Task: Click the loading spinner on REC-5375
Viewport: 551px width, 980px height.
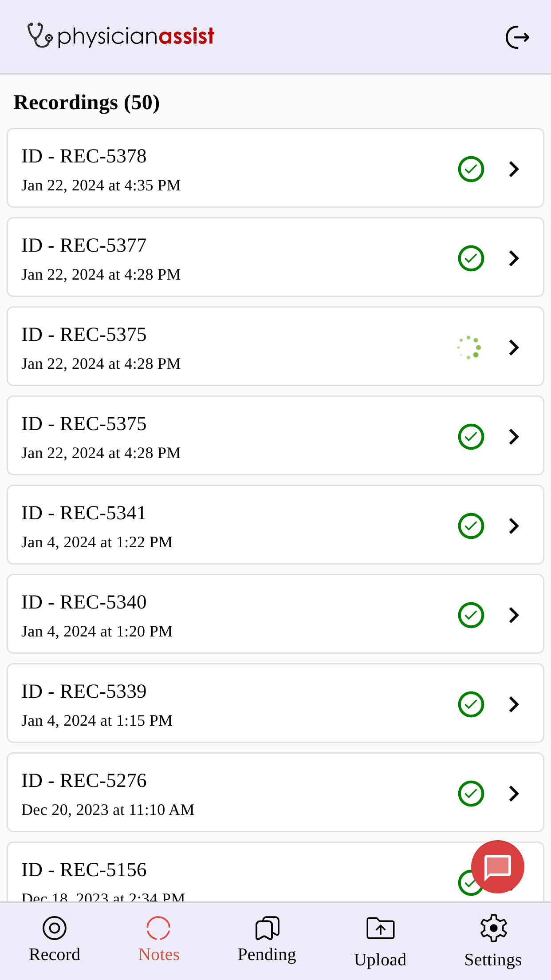Action: 469,348
